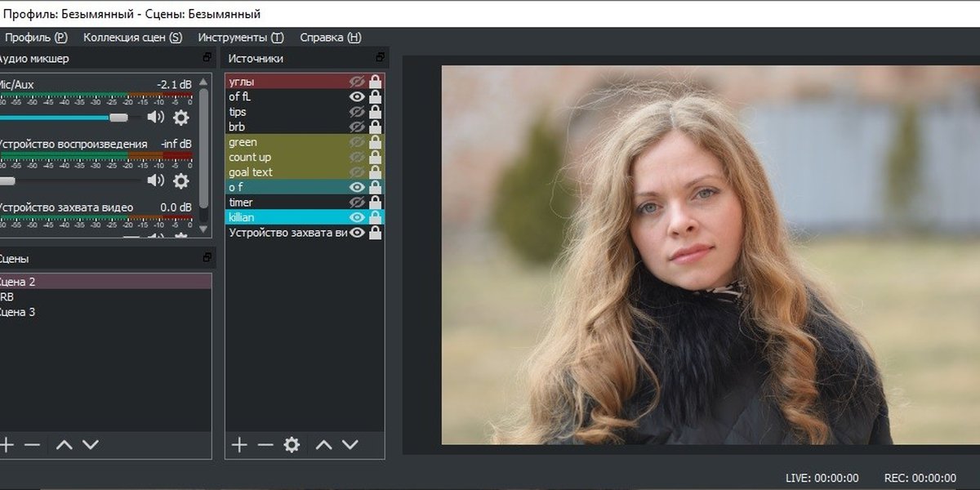
Task: Click the REC timer in status bar
Action: point(920,478)
